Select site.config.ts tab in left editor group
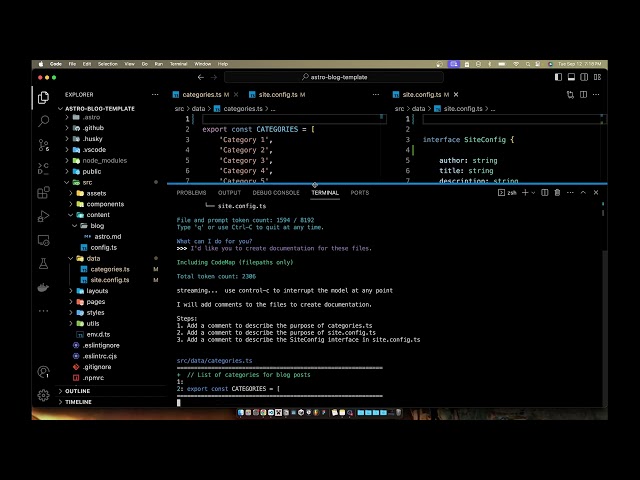This screenshot has width=640, height=480. coord(278,95)
